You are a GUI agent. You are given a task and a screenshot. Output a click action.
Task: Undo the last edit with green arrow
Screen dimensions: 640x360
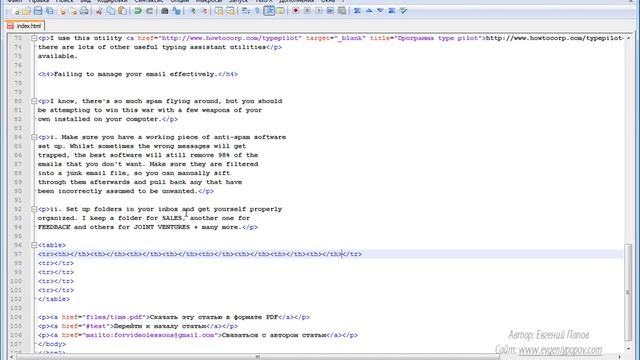138,11
